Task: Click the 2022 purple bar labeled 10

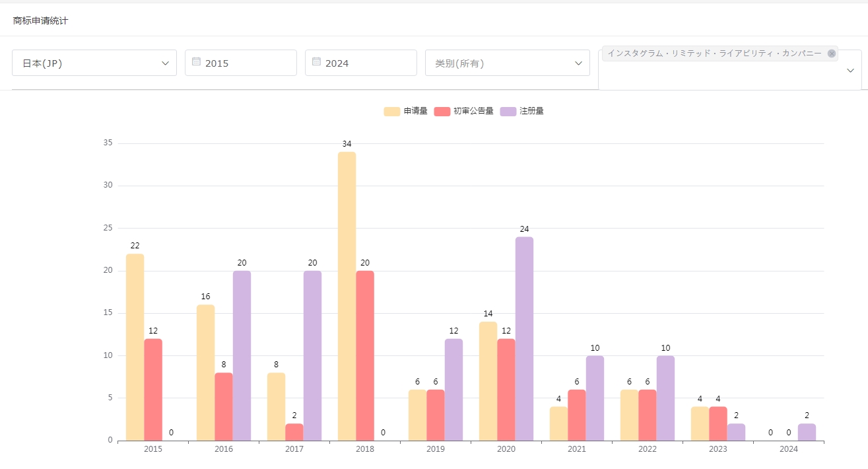Action: [x=665, y=398]
